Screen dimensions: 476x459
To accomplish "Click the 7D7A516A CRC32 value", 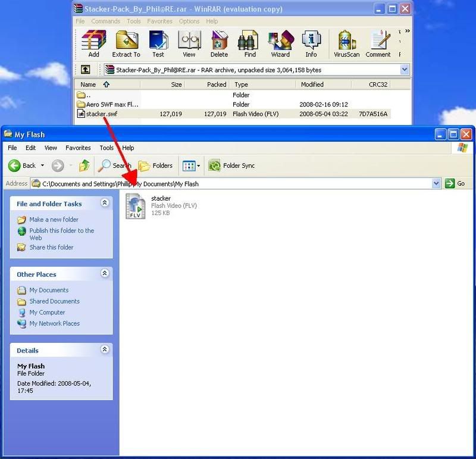I will click(373, 114).
